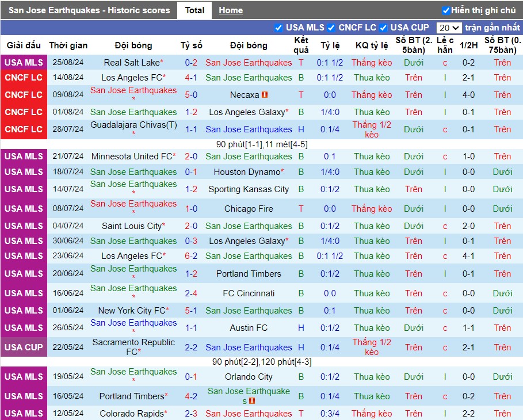
Task: Click San Jose Earthquakes in Real Salt Lake row
Action: [249, 62]
